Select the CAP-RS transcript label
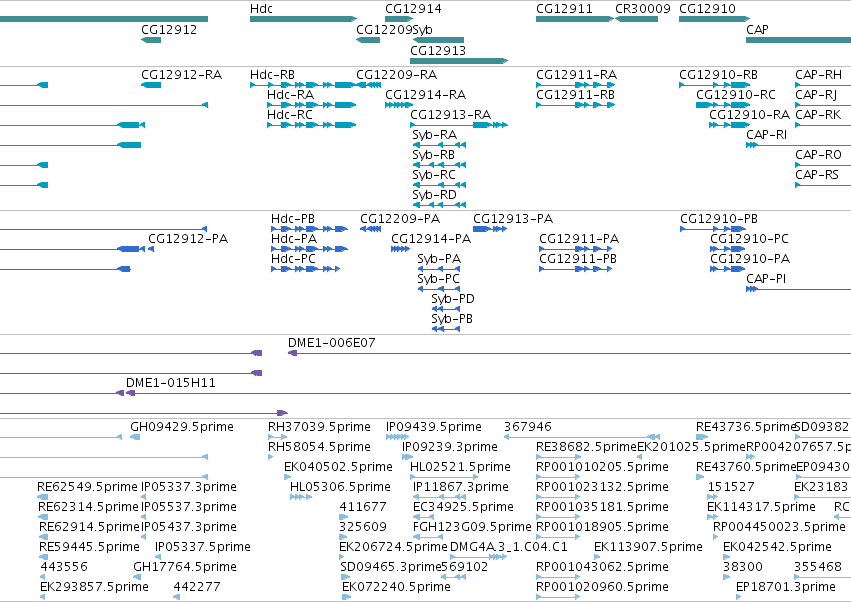Screen dimensions: 851x602 [817, 175]
